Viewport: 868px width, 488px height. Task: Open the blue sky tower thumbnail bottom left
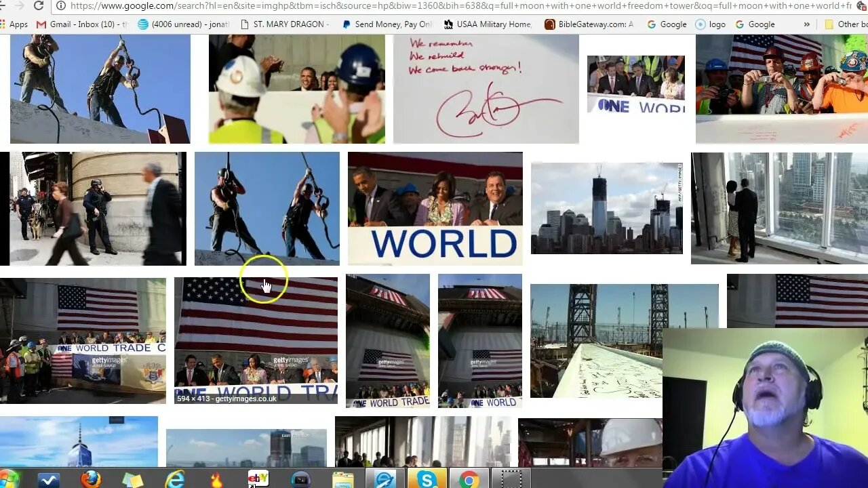click(79, 442)
